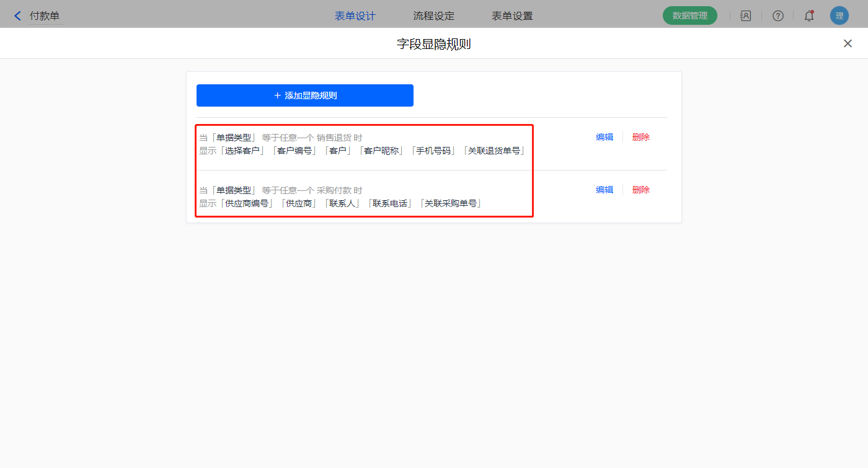Click the 选择客户 field tag
This screenshot has height=468, width=868.
[x=242, y=151]
